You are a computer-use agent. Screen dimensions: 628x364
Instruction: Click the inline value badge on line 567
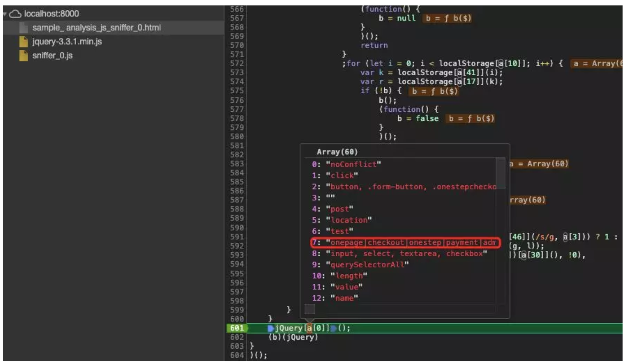(448, 19)
